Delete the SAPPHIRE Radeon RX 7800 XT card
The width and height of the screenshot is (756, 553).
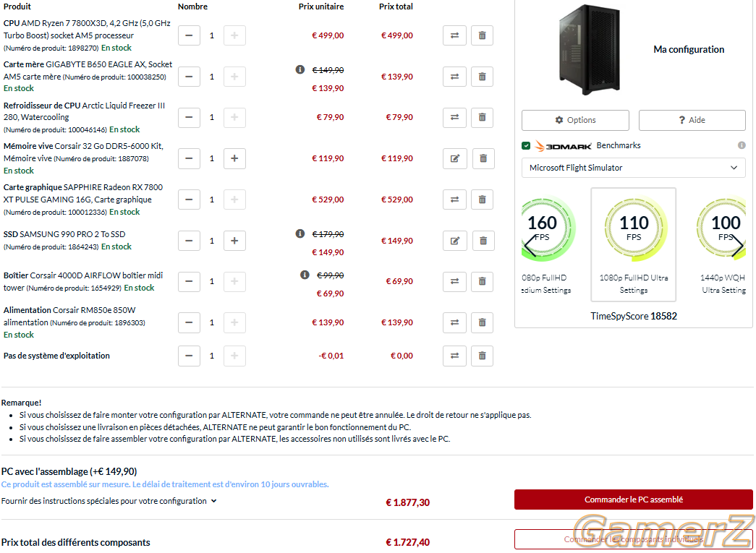click(x=482, y=200)
